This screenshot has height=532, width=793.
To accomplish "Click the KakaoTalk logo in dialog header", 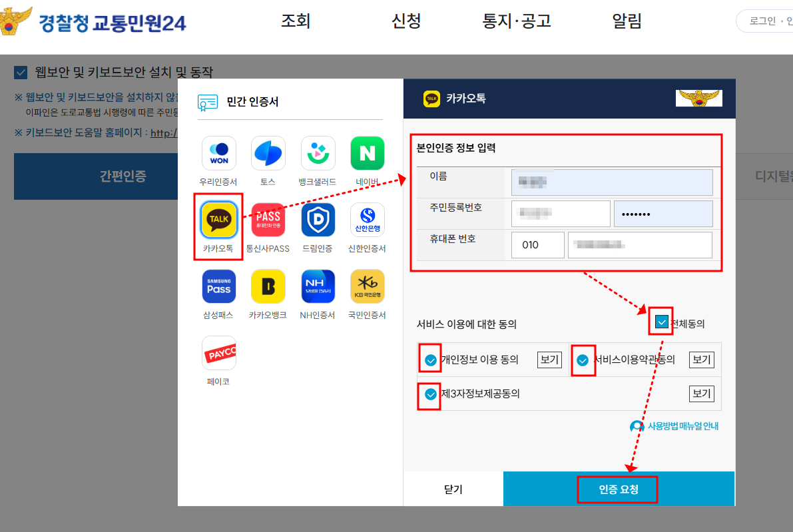I will (x=431, y=99).
